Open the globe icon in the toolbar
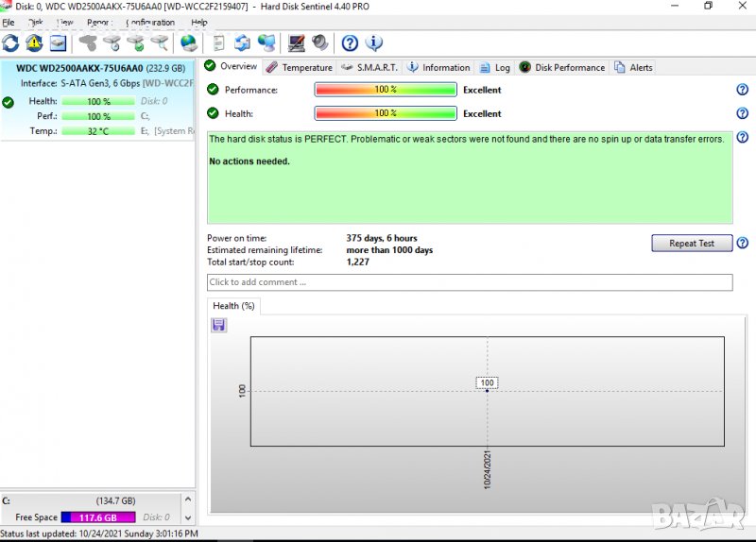 pyautogui.click(x=189, y=42)
